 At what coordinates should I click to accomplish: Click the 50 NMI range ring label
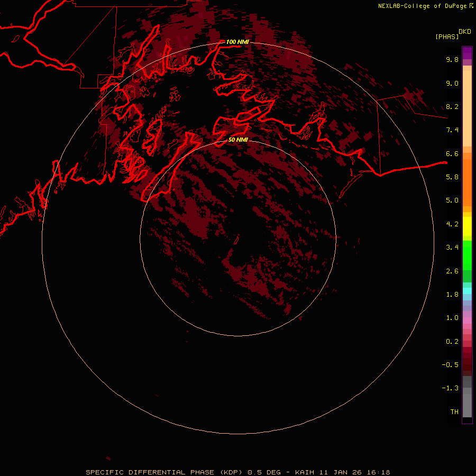pyautogui.click(x=238, y=140)
